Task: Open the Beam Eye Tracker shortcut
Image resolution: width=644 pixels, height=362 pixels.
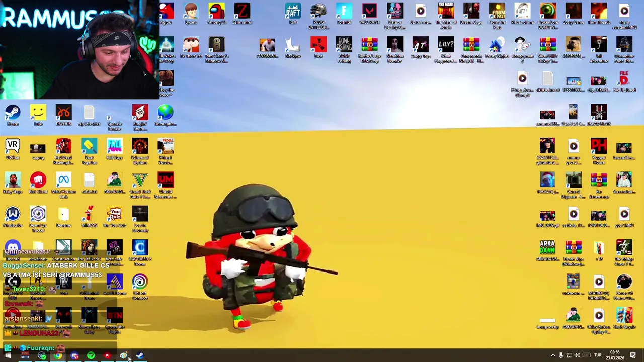Action: pyautogui.click(x=38, y=219)
